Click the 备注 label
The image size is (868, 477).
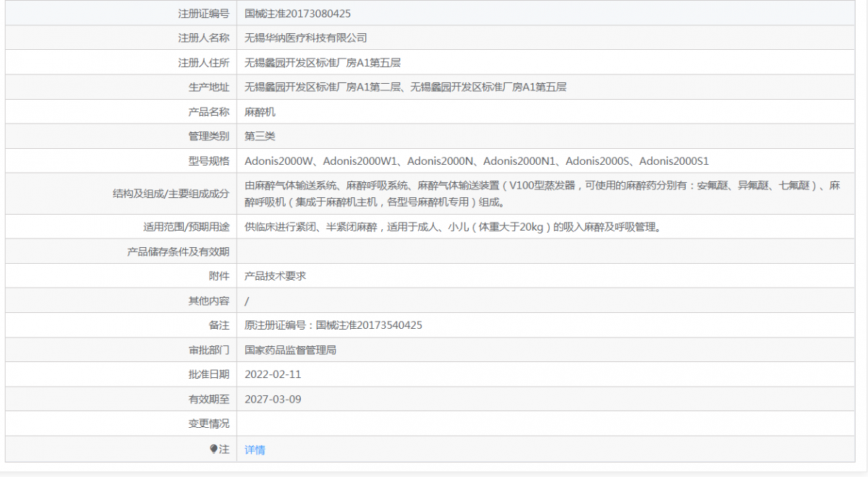(x=219, y=325)
